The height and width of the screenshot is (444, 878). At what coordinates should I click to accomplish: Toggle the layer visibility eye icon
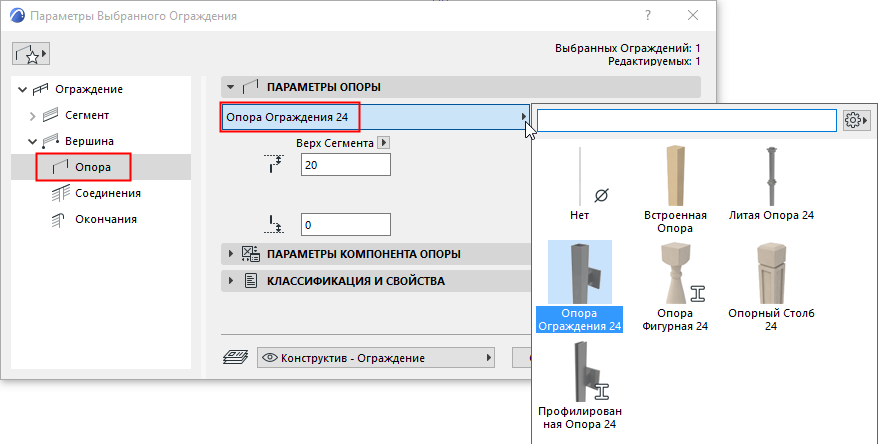[x=270, y=358]
